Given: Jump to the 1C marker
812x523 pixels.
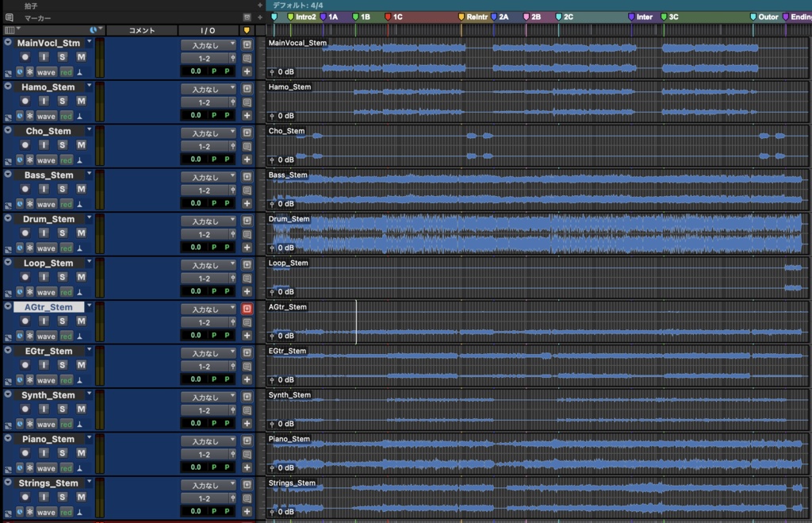Looking at the screenshot, I should click(393, 17).
